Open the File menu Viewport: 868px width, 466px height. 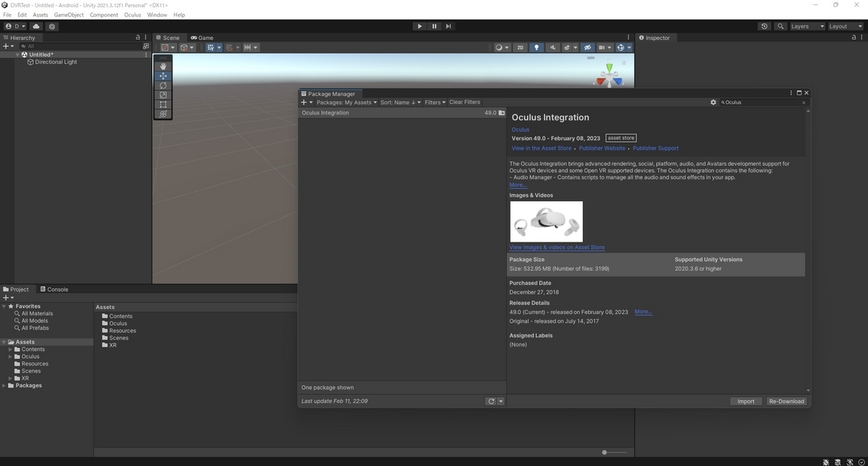point(7,14)
